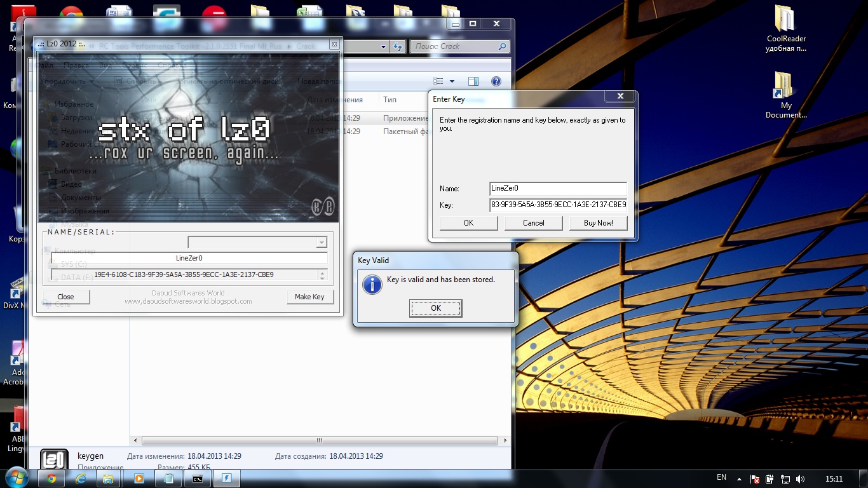Image resolution: width=868 pixels, height=488 pixels.
Task: Show hidden tray icons arrow
Action: click(740, 479)
